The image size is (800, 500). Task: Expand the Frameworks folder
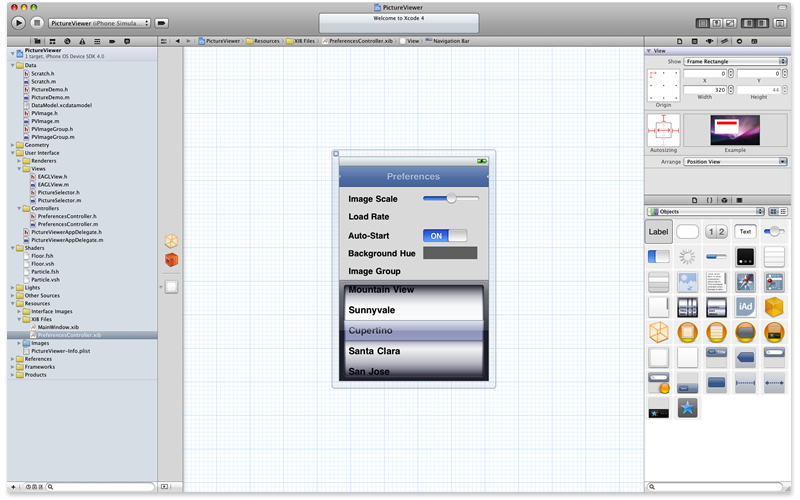pos(13,367)
